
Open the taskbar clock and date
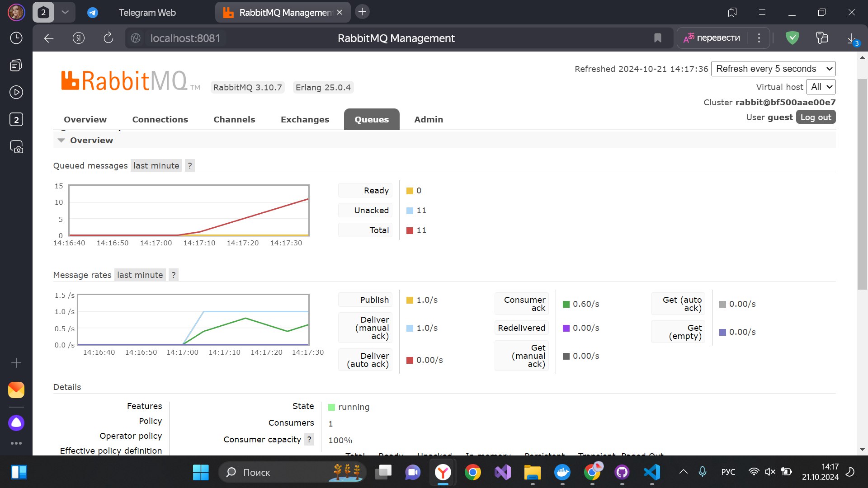click(x=821, y=472)
